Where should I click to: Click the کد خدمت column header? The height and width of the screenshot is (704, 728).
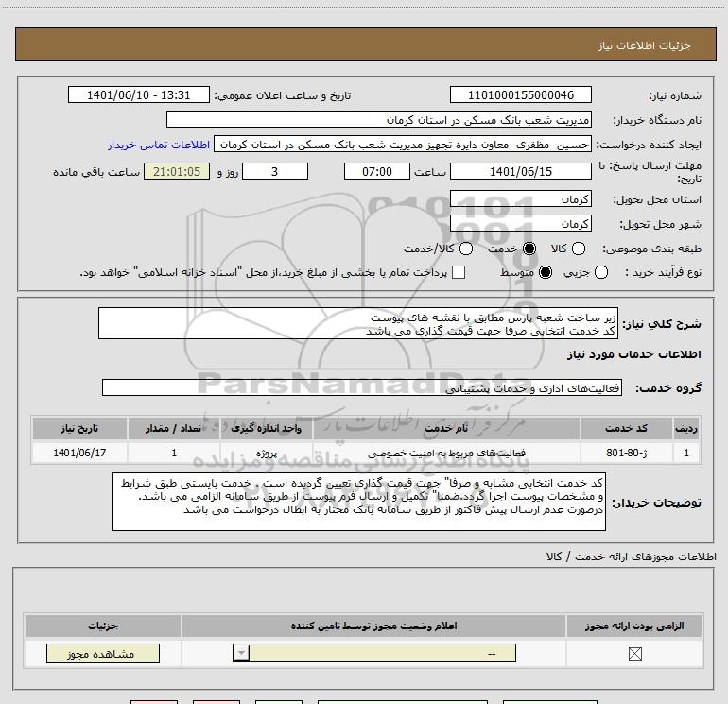[626, 428]
